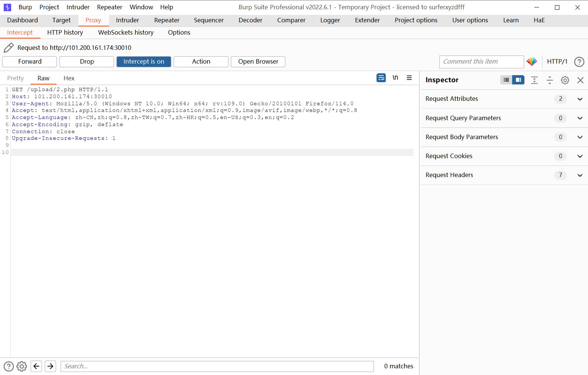Go to next search match arrow
This screenshot has height=375, width=588.
point(51,366)
